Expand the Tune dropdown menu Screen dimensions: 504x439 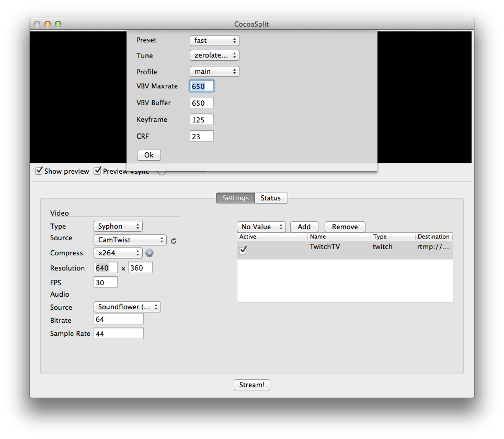click(x=214, y=55)
